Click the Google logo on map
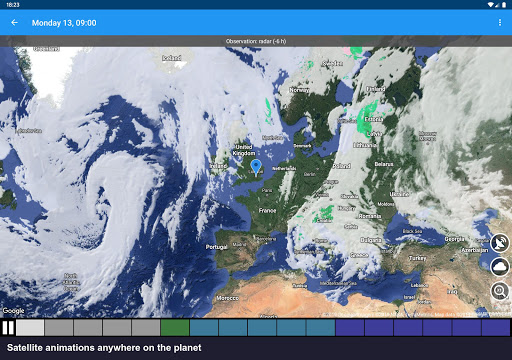512x360 pixels. point(13,311)
